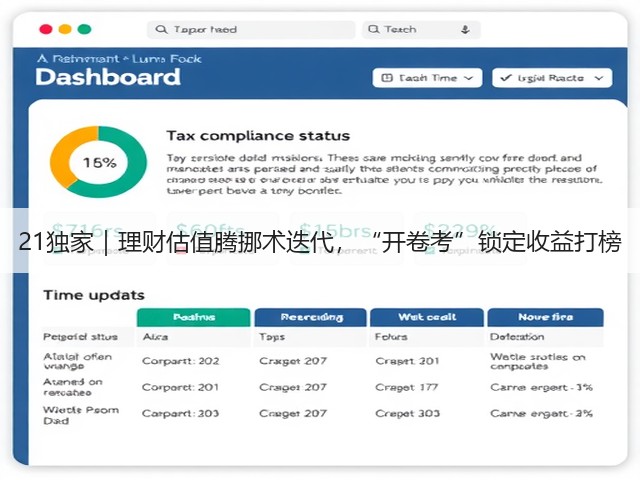Click the 'Tax compliance status' heading

coord(258,136)
